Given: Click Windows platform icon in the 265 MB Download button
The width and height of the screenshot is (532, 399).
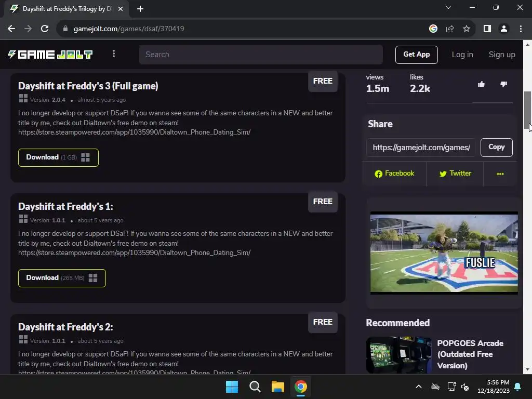Looking at the screenshot, I should tap(93, 278).
